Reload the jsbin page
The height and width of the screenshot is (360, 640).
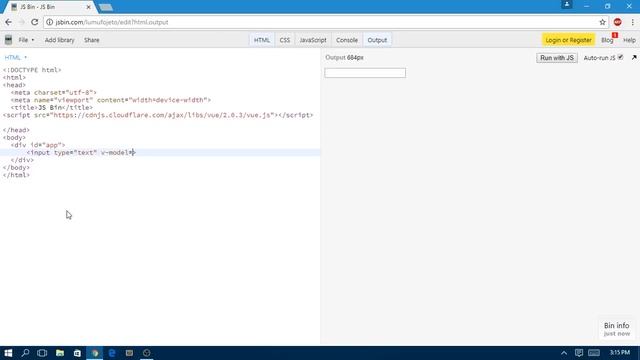(35, 22)
